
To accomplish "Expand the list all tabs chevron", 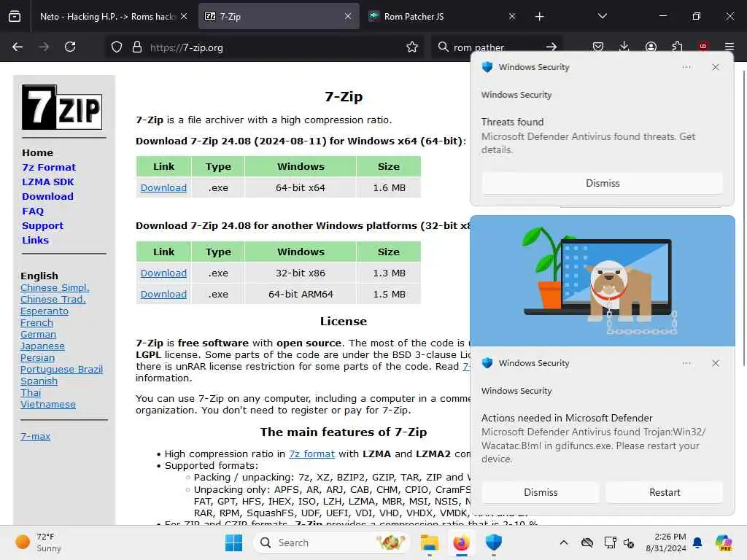I will (602, 16).
